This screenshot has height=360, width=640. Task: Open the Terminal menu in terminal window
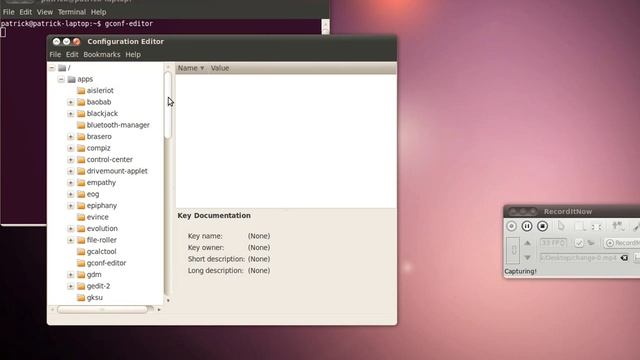pyautogui.click(x=71, y=12)
